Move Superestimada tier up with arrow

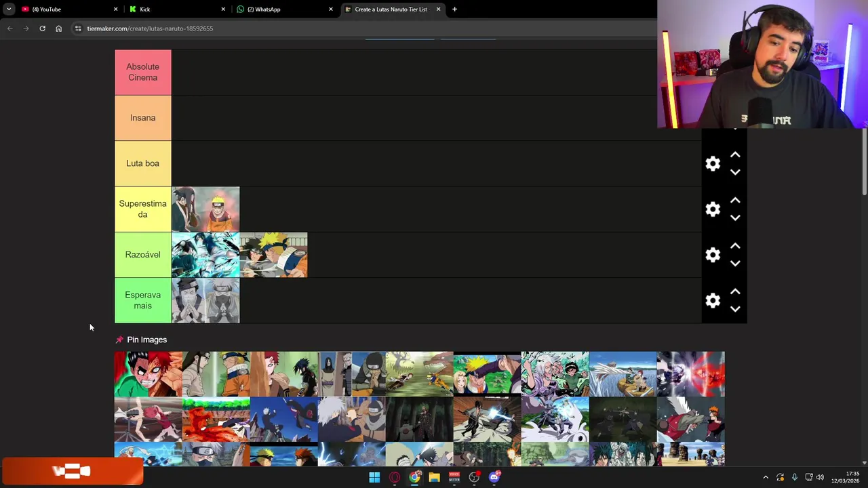[x=735, y=201]
